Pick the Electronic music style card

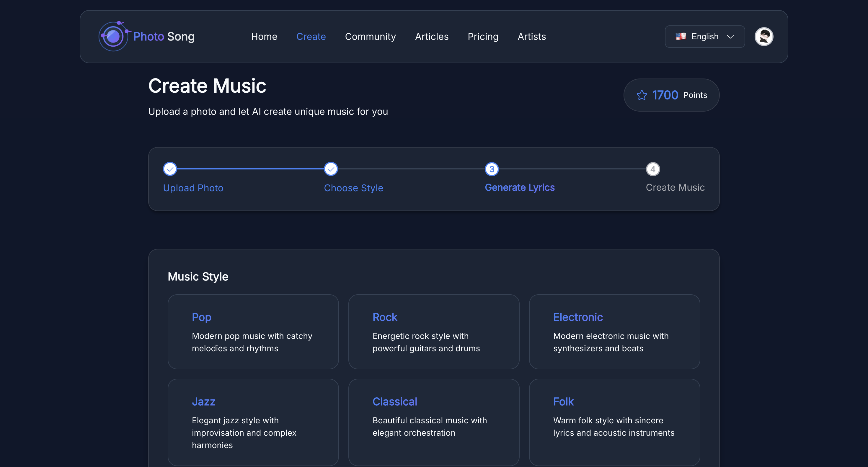coord(614,332)
